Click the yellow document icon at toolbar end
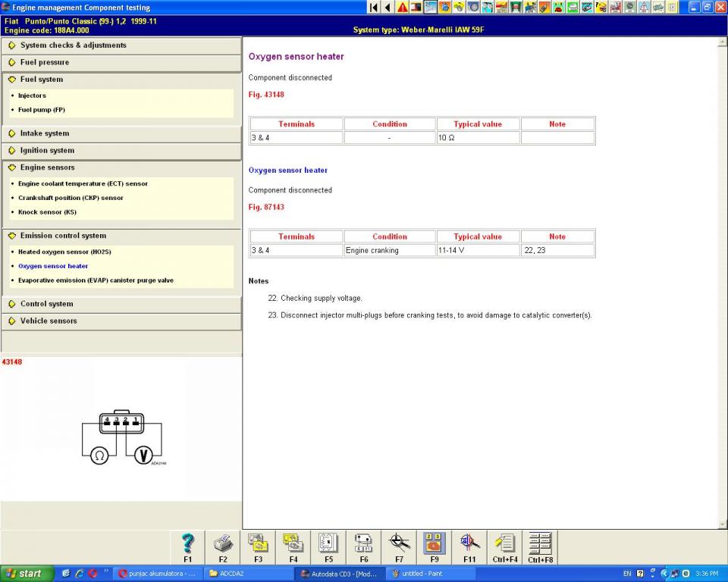The width and height of the screenshot is (728, 582). point(672,8)
